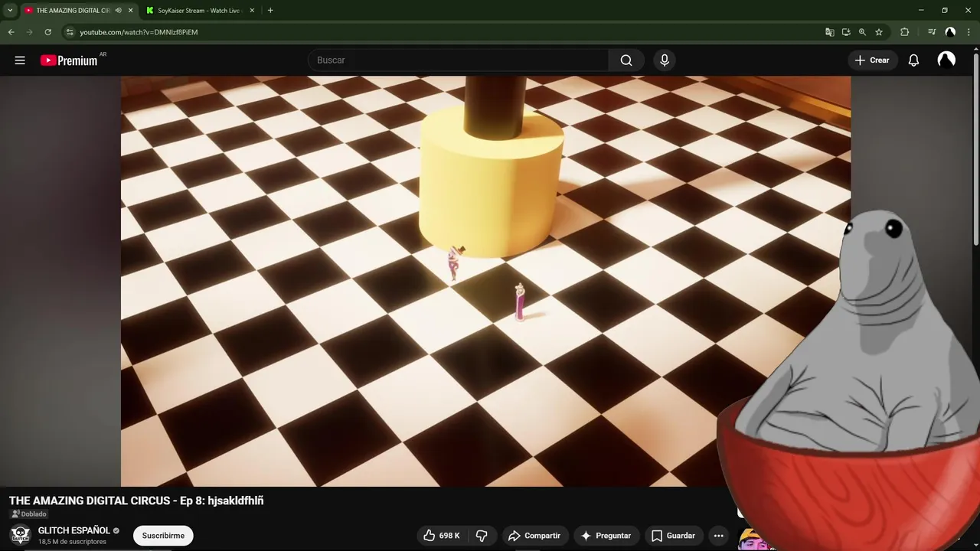This screenshot has width=980, height=551.
Task: Close THE AMAZING DIGITAL CIRCUS tab
Action: pyautogui.click(x=131, y=11)
